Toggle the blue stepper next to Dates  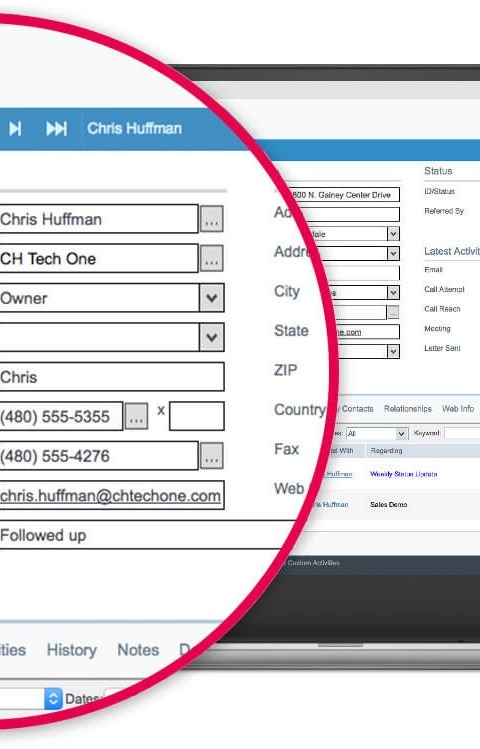pos(53,699)
